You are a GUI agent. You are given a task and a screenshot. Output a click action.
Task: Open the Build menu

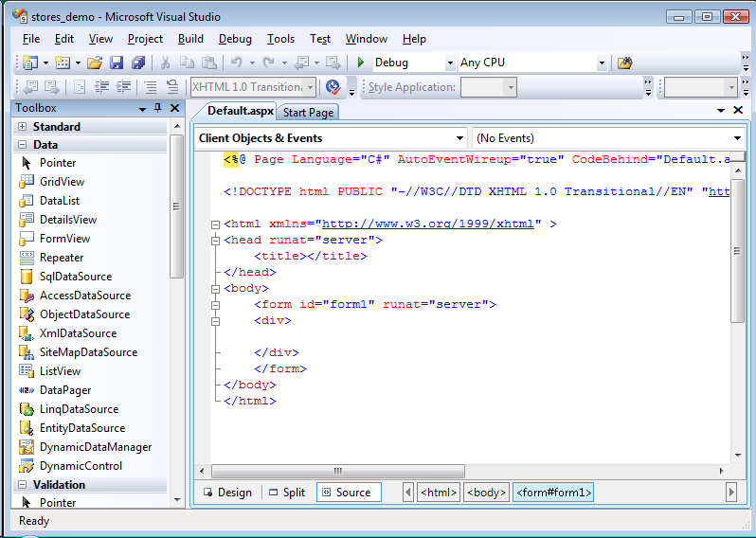[190, 39]
